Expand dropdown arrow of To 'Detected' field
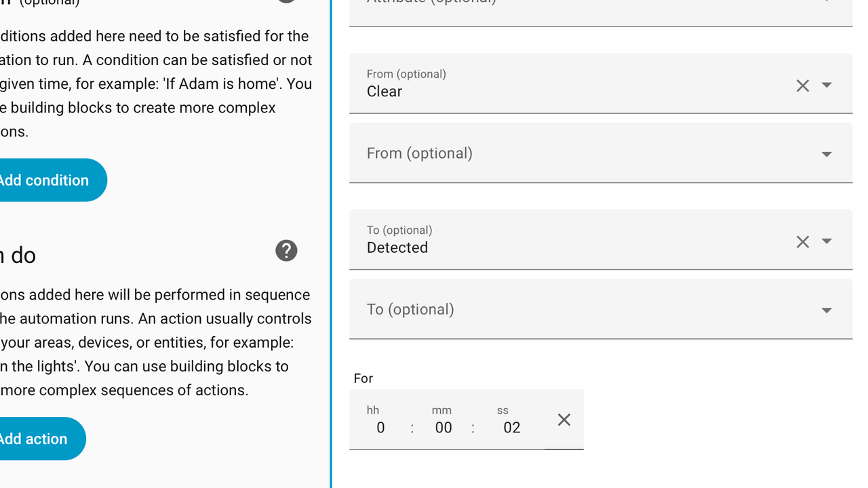 (x=827, y=241)
